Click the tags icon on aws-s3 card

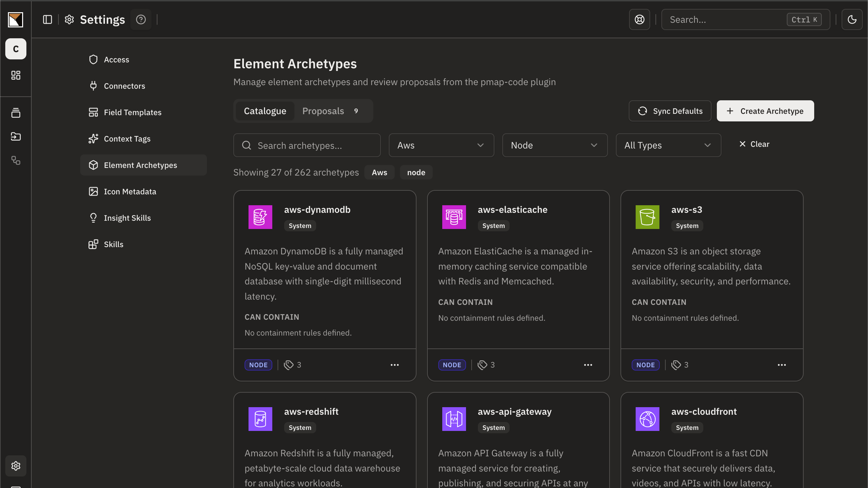tap(676, 365)
